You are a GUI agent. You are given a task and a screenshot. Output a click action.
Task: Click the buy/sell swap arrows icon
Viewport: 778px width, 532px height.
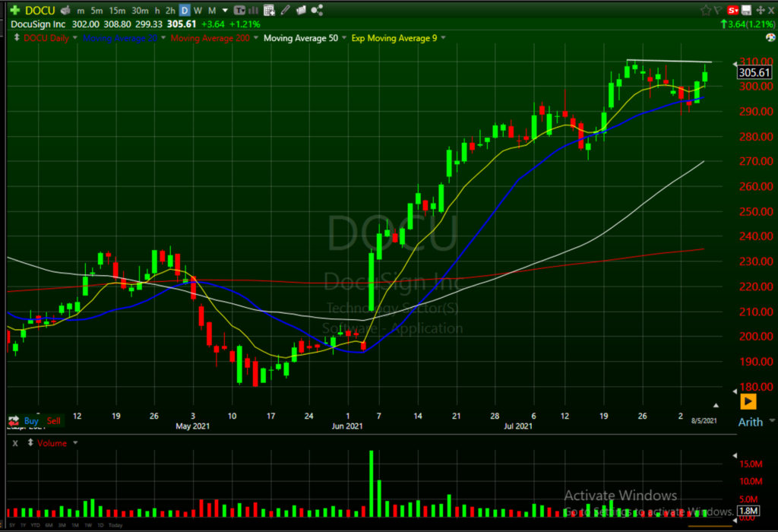pyautogui.click(x=14, y=421)
